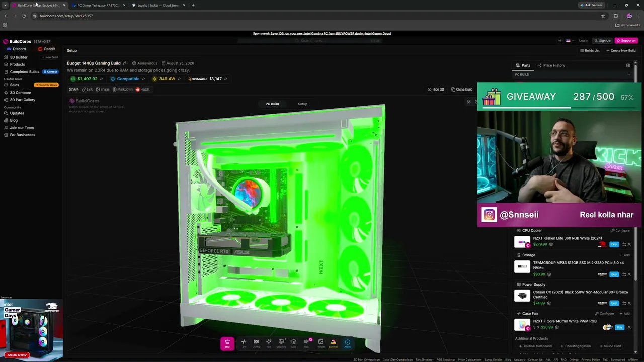The height and width of the screenshot is (362, 644).
Task: Click the pink PRO crown button
Action: (x=227, y=343)
